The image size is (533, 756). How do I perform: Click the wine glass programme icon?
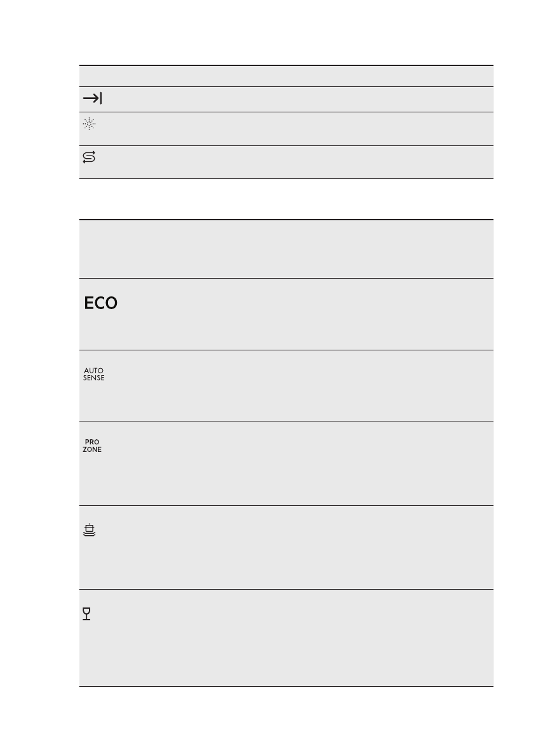tap(87, 614)
